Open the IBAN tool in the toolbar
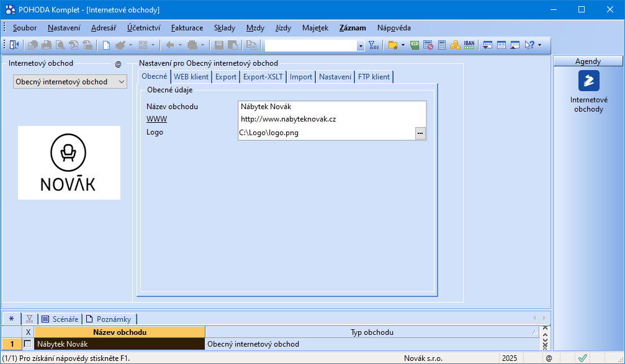Screen dimensions: 625x364 469,45
